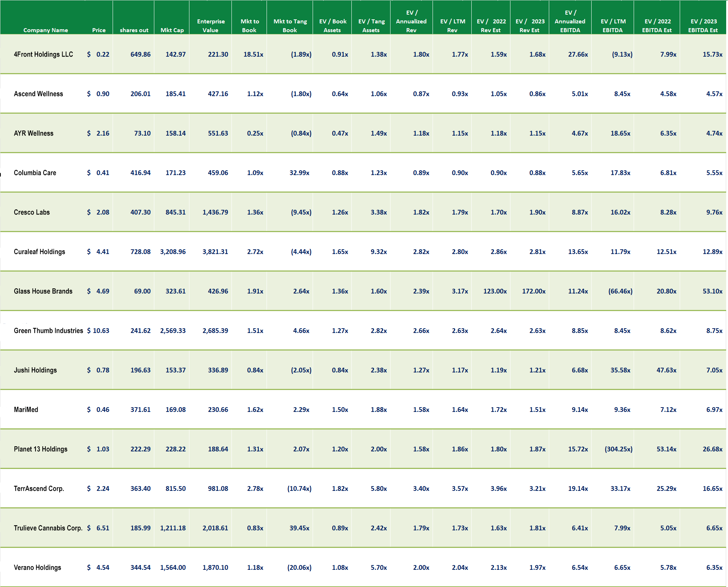Select Glass House 123.00x 2022 revenue multiple

(495, 291)
